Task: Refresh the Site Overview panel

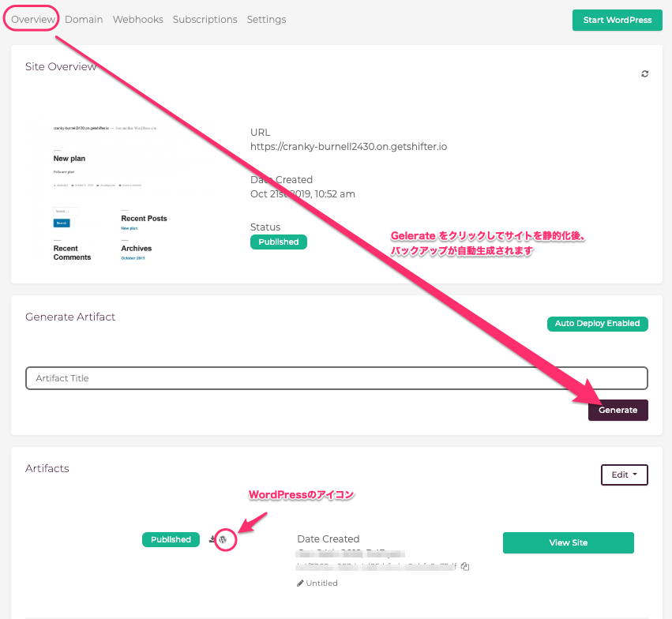Action: pyautogui.click(x=644, y=73)
